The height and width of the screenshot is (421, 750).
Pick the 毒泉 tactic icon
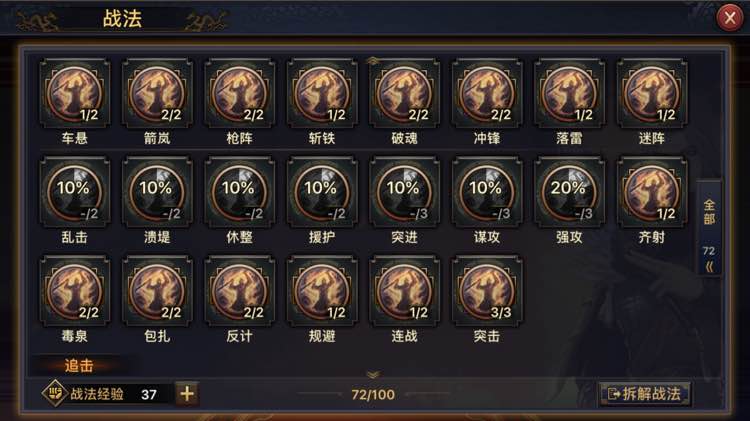coord(75,291)
